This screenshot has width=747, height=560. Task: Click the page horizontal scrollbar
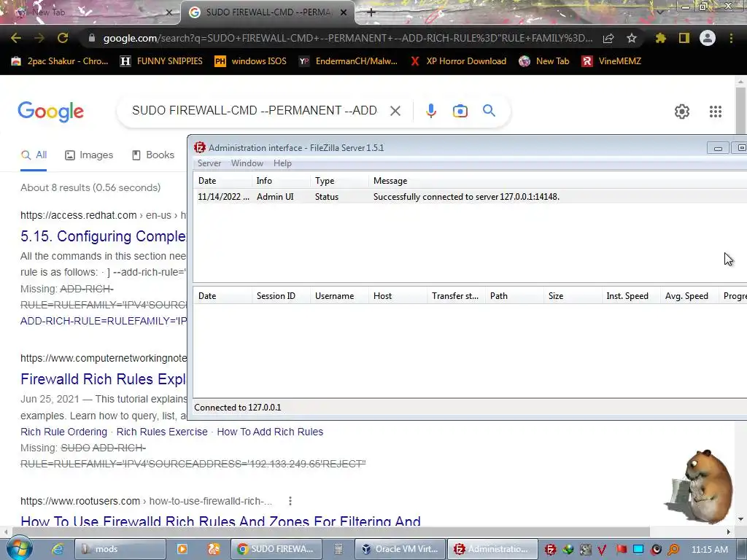[330, 532]
